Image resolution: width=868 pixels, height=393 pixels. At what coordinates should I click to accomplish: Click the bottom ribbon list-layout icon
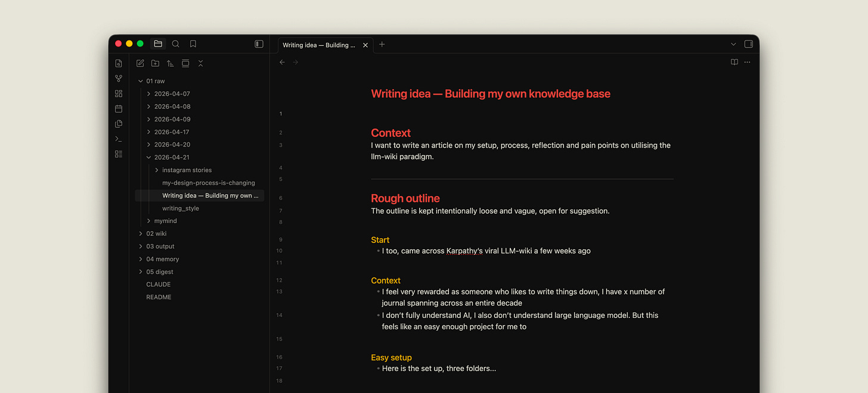click(119, 154)
